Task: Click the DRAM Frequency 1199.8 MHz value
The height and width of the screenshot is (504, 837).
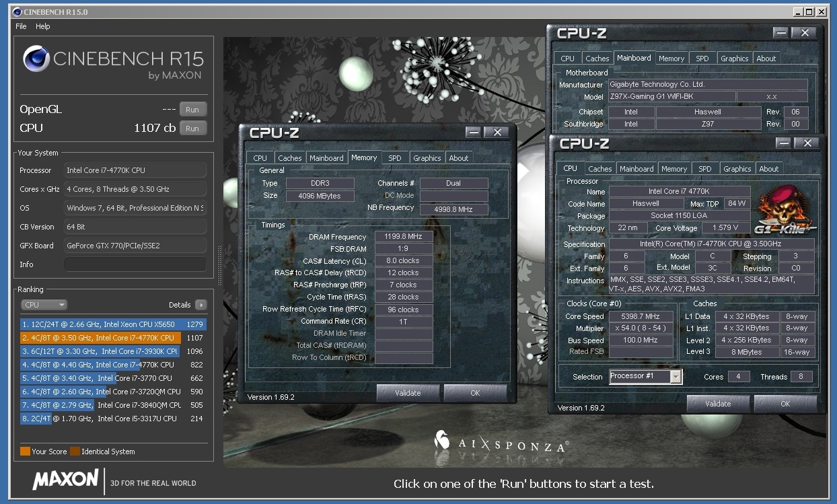Action: pos(404,237)
